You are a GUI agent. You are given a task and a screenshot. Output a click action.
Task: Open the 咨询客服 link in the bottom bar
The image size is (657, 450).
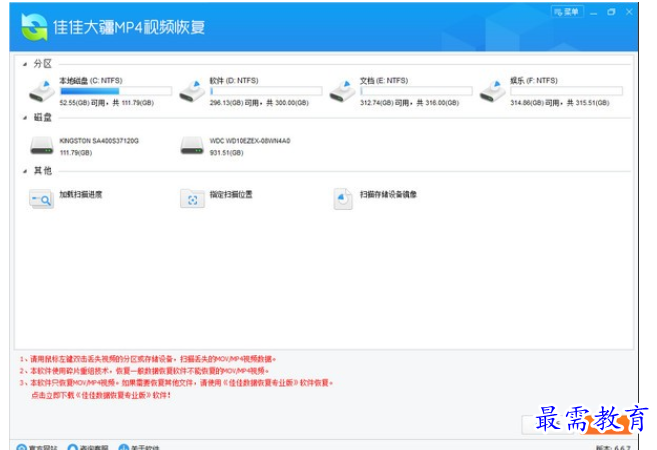[88, 447]
